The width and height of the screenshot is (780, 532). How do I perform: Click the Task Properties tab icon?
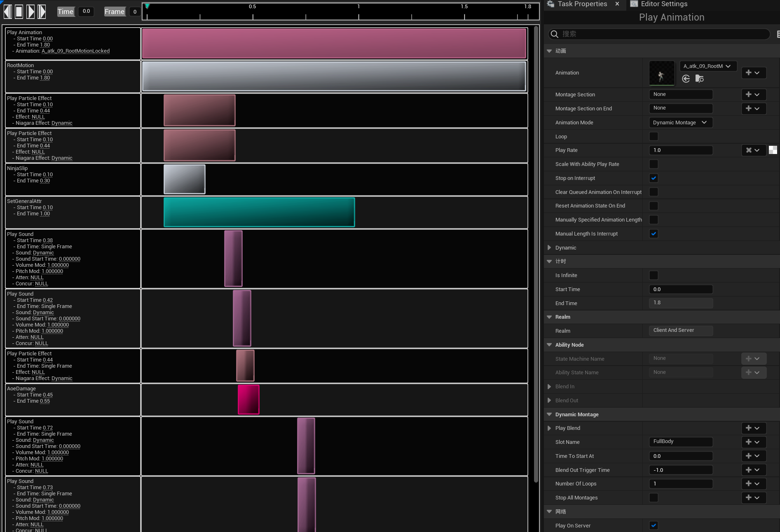coord(550,4)
